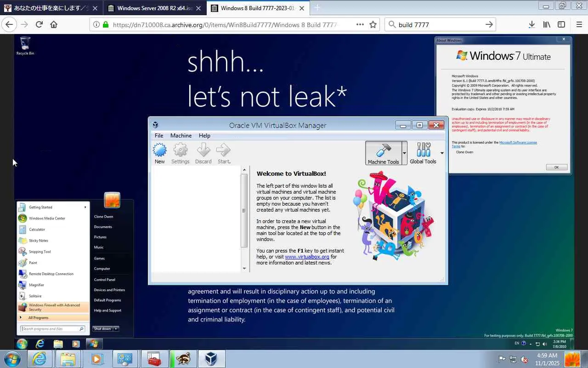Expand All Programs in the Start menu

point(53,318)
